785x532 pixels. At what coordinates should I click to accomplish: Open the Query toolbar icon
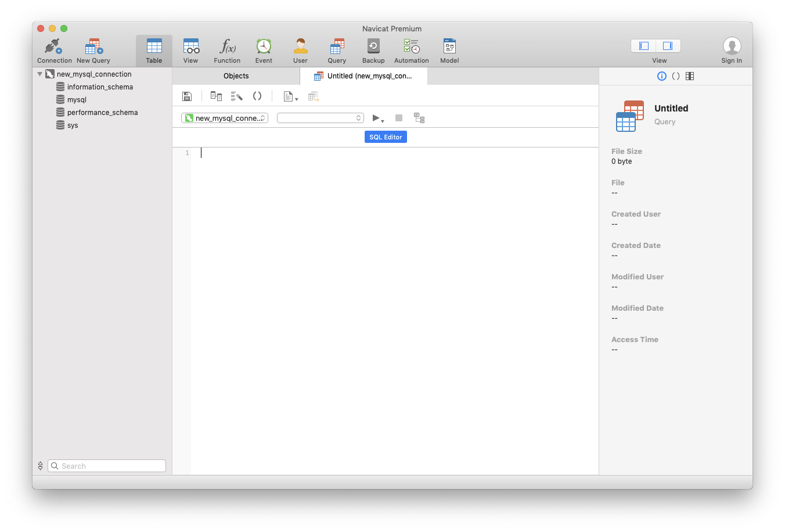(337, 51)
